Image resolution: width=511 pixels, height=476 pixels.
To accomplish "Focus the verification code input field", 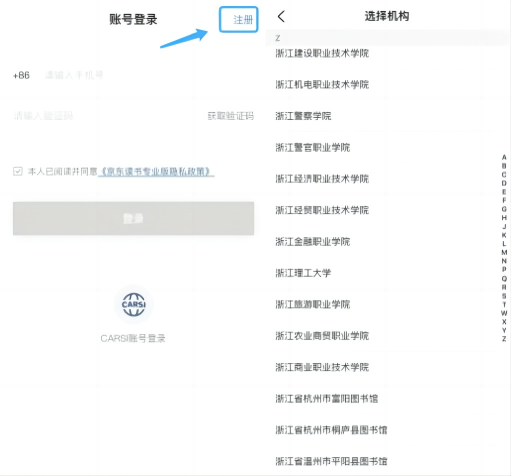I will 107,116.
